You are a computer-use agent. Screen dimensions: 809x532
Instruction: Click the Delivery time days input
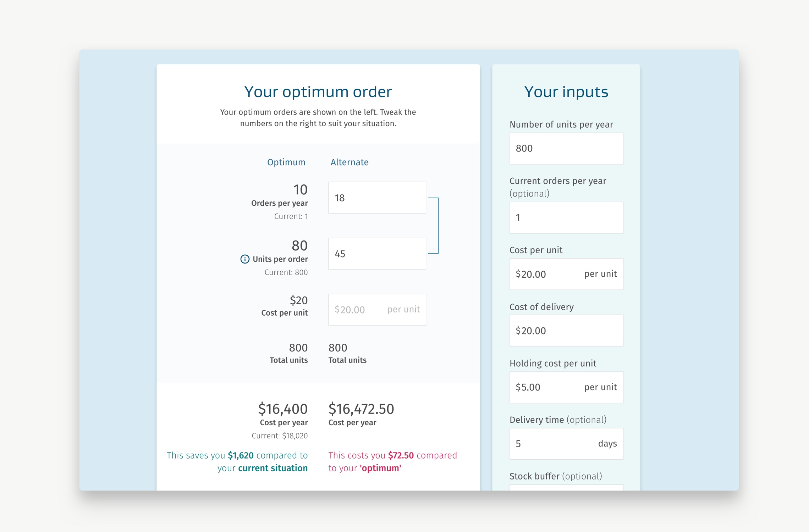pos(566,444)
